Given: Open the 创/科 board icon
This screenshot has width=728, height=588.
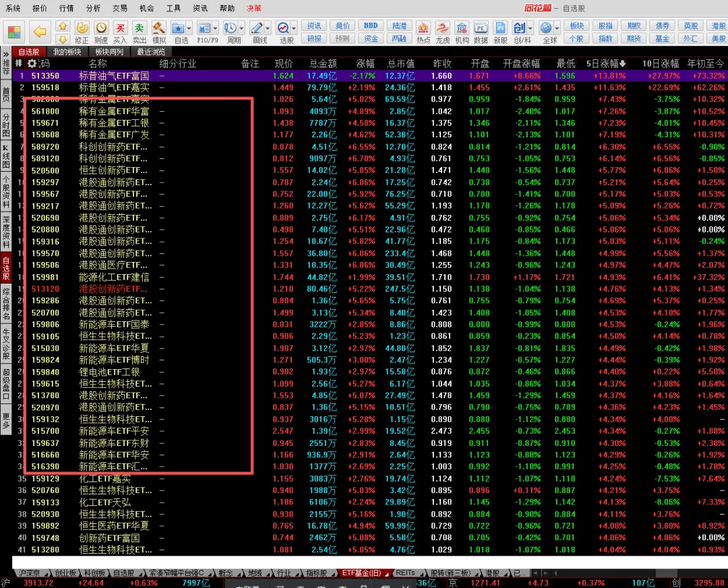Looking at the screenshot, I should [520, 32].
